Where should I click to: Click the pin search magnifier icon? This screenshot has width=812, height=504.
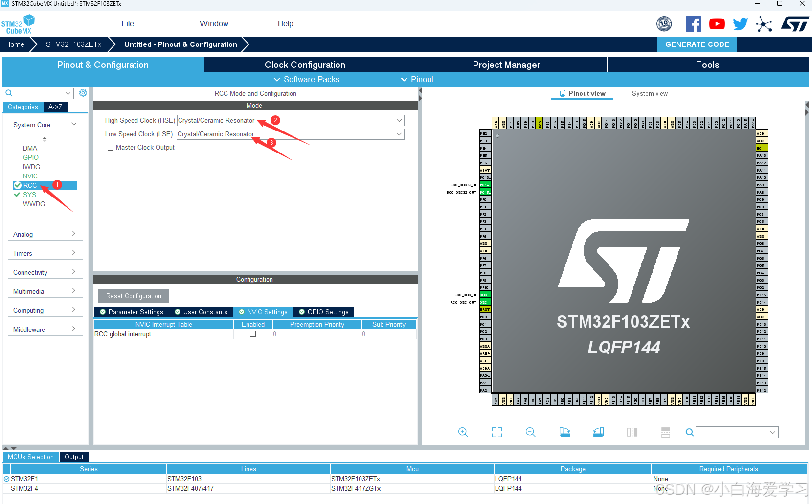pyautogui.click(x=690, y=432)
